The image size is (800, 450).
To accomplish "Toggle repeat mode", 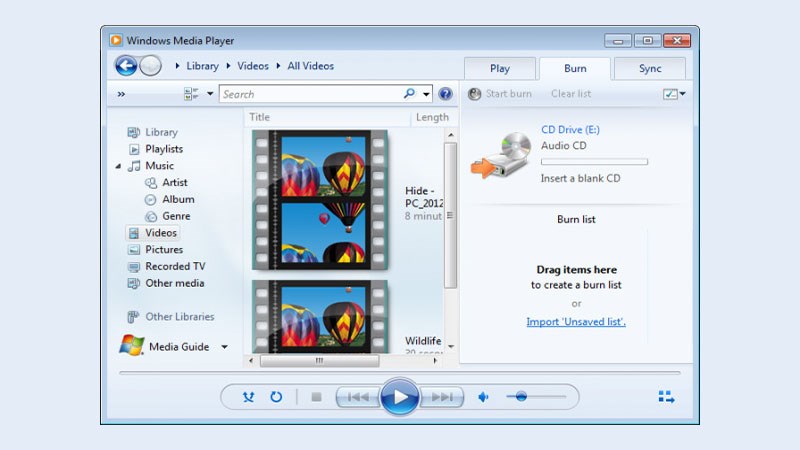I will (276, 397).
